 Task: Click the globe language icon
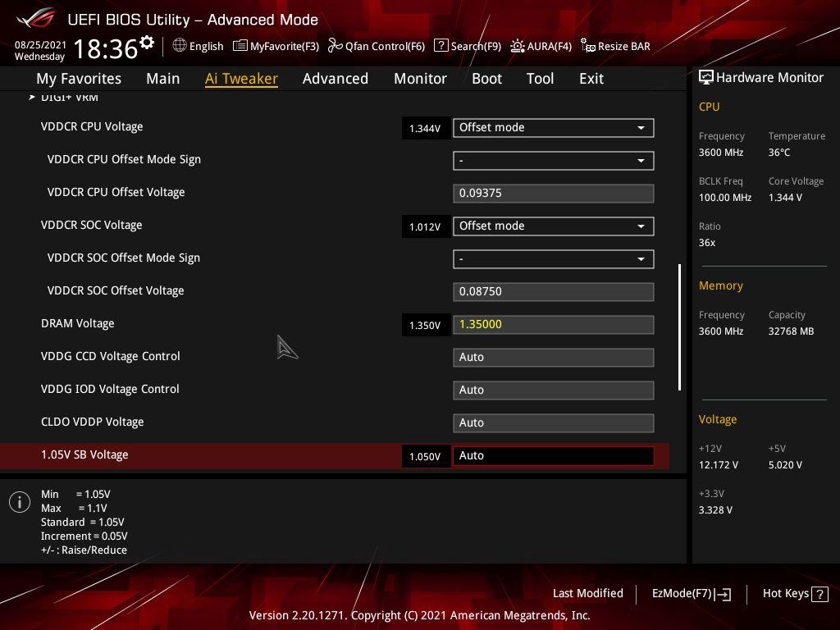[180, 46]
